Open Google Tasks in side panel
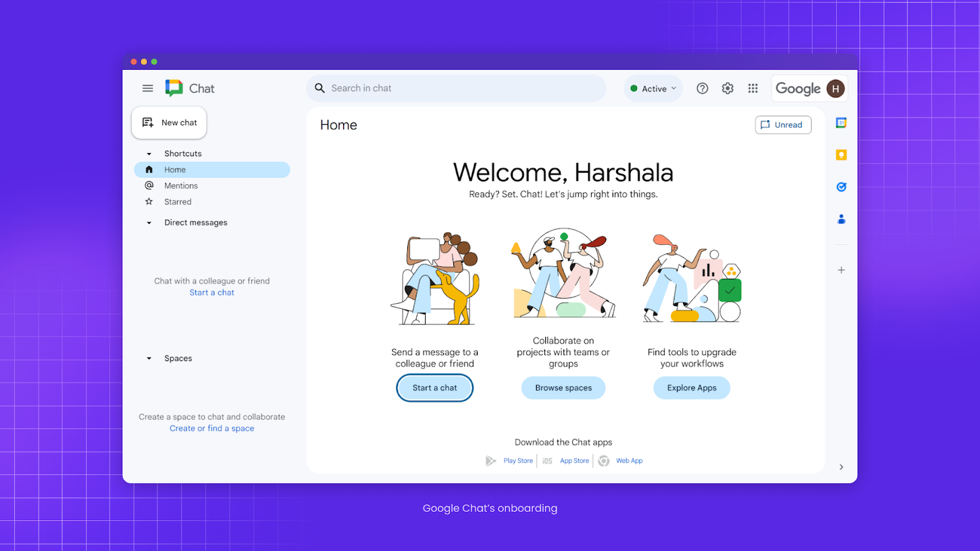 point(842,187)
